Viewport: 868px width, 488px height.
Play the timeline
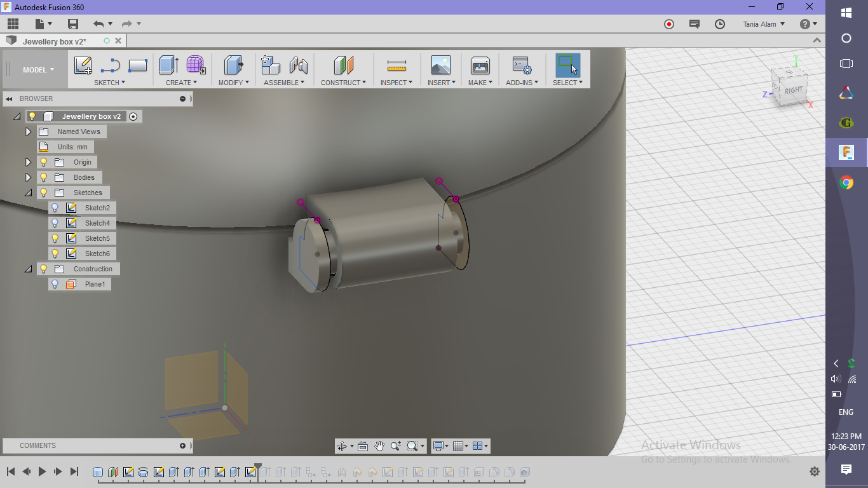pyautogui.click(x=43, y=471)
